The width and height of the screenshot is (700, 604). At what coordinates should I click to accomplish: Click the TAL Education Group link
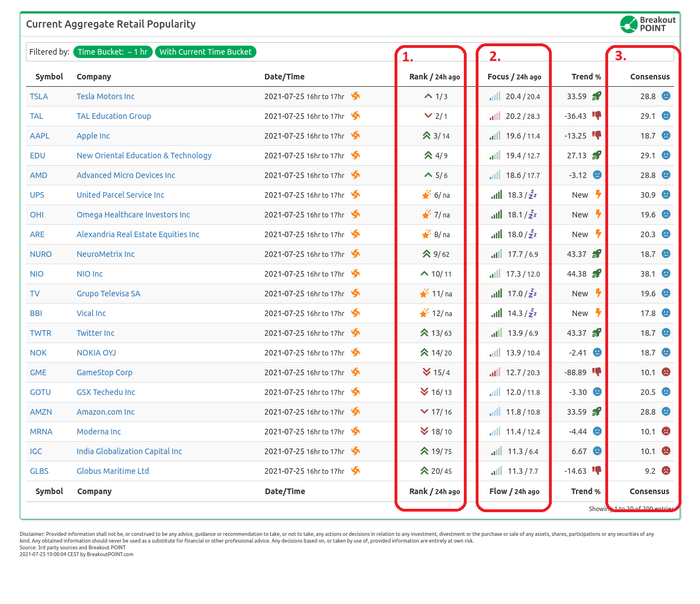[114, 116]
